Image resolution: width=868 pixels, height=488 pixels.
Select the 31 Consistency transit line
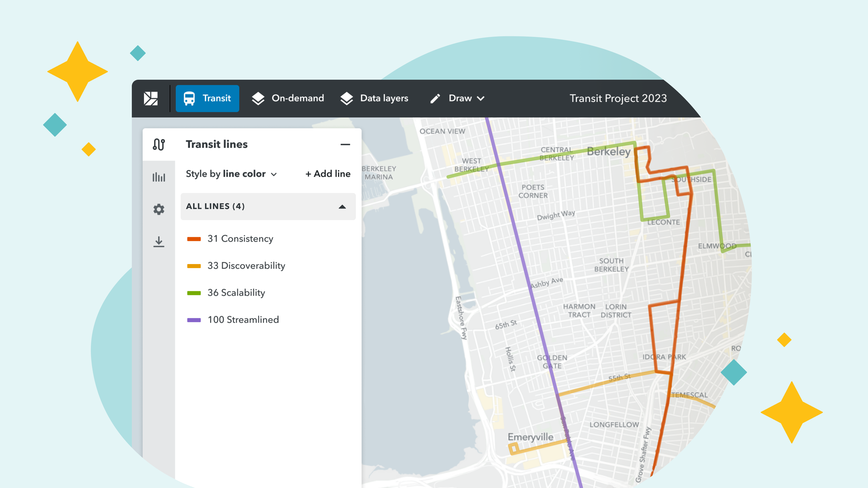click(x=240, y=239)
